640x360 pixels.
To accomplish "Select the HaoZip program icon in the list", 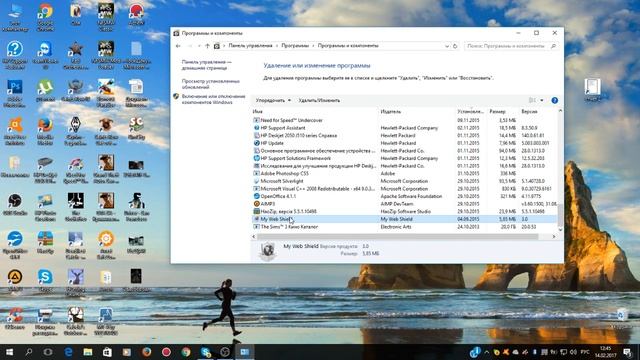I will pyautogui.click(x=256, y=211).
